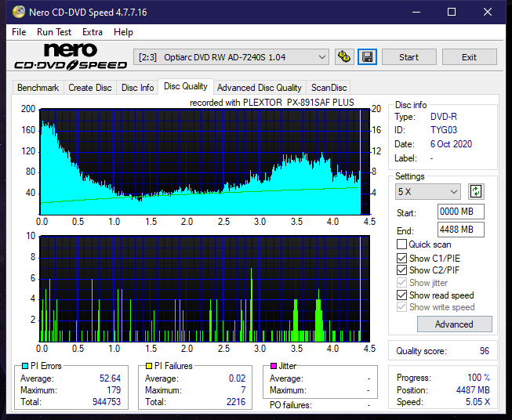The height and width of the screenshot is (420, 512).
Task: Toggle Show write speed checkbox
Action: click(401, 307)
